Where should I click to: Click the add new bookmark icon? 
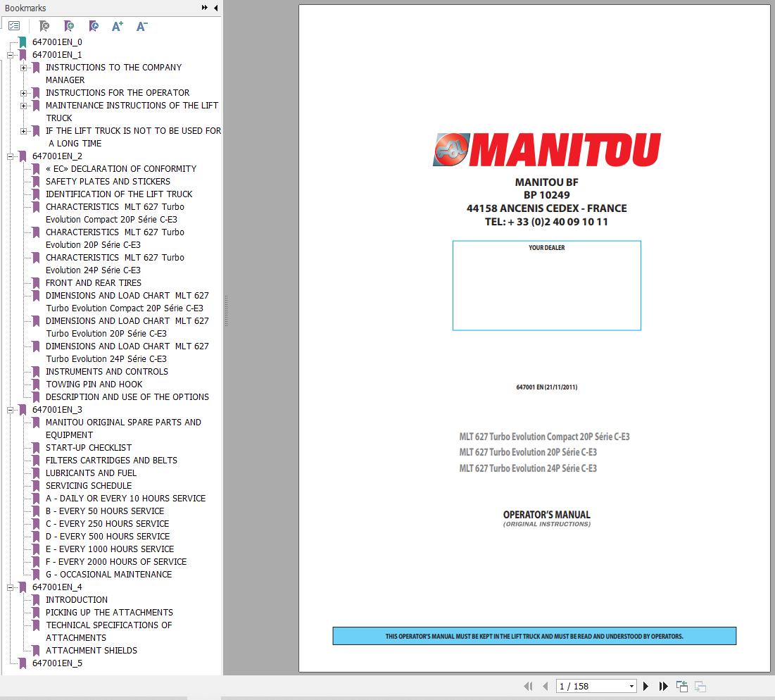coord(68,26)
